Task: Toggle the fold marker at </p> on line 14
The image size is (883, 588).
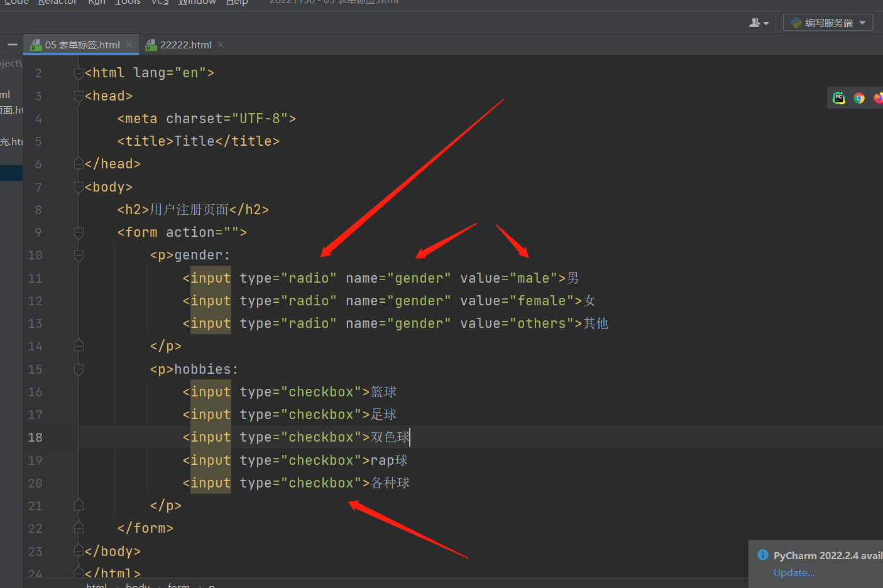Action: 79,346
